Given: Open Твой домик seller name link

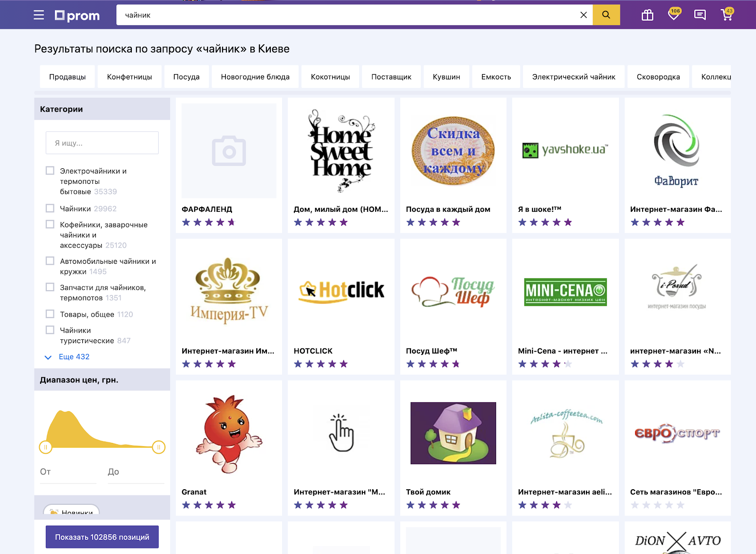Looking at the screenshot, I should (428, 492).
